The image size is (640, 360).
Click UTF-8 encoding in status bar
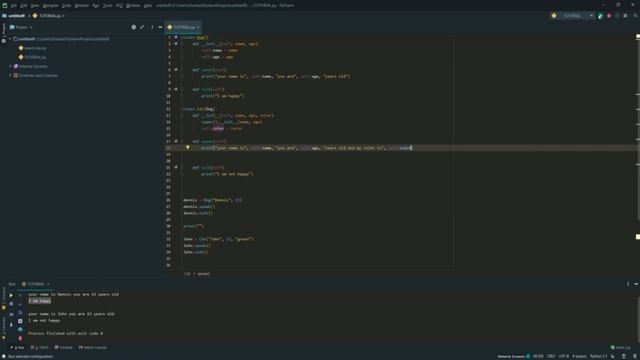click(564, 356)
